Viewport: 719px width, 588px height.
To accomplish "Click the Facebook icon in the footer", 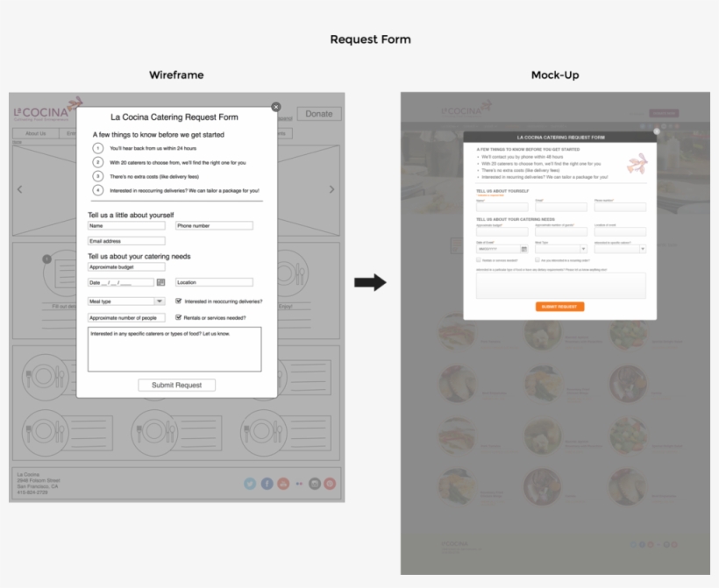I will (x=266, y=483).
